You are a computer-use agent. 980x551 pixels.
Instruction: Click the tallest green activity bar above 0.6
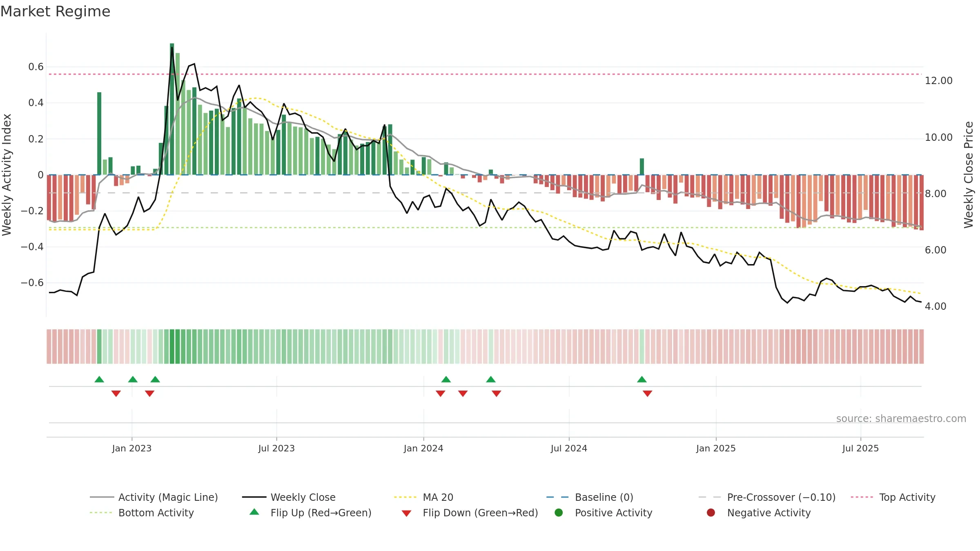click(x=172, y=109)
